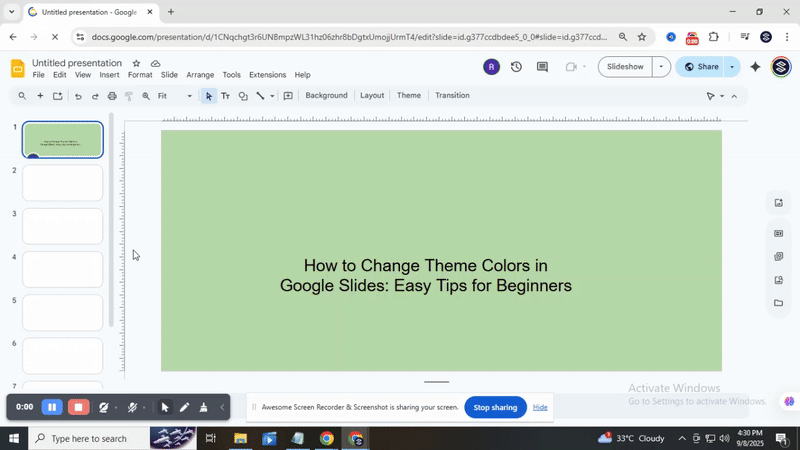
Task: Add a new slide with plus icon
Action: click(40, 95)
